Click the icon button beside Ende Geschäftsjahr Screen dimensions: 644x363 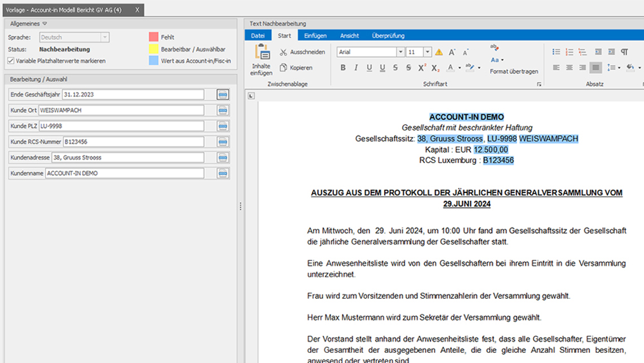223,94
